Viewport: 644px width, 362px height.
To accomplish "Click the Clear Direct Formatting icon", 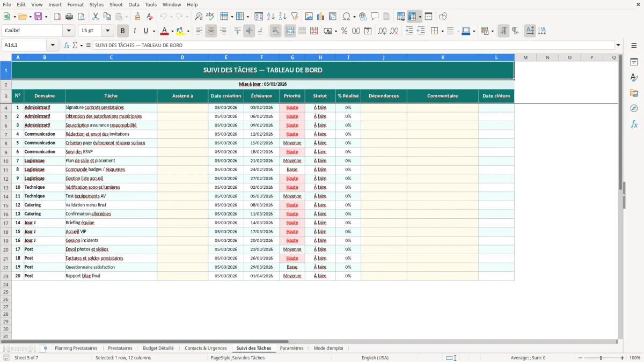I will pos(149,17).
